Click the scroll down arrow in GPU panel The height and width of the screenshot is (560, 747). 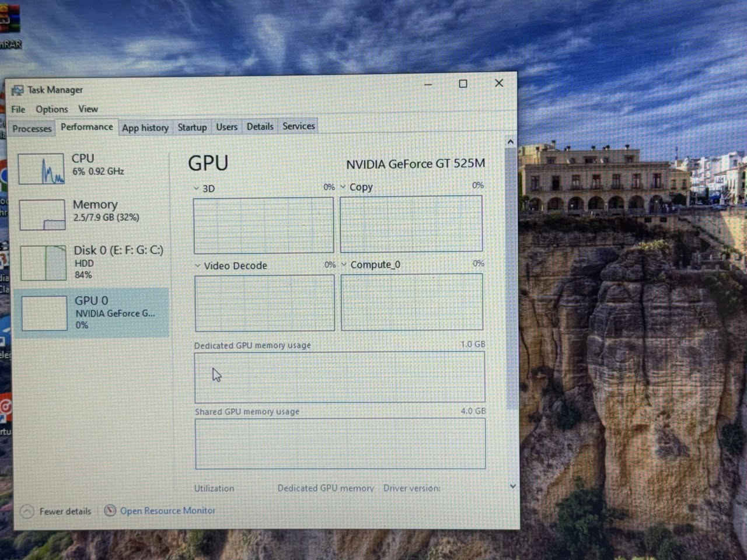pyautogui.click(x=512, y=486)
